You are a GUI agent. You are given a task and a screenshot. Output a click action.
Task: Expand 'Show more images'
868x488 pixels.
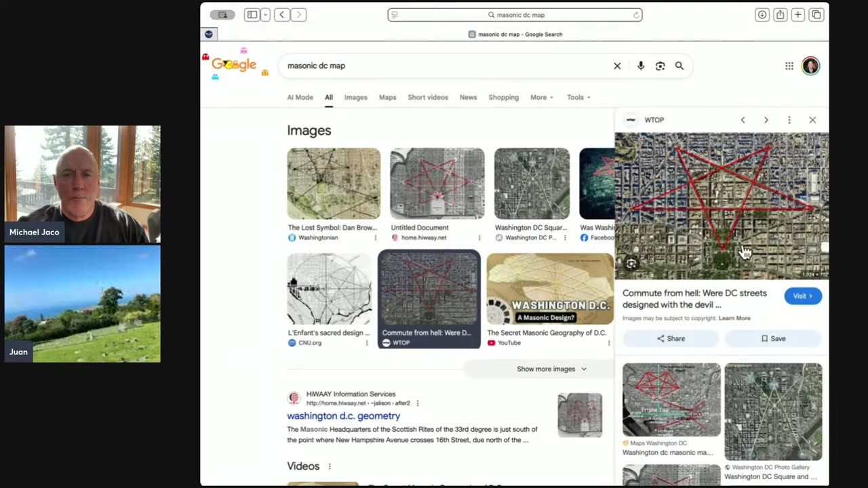point(551,369)
